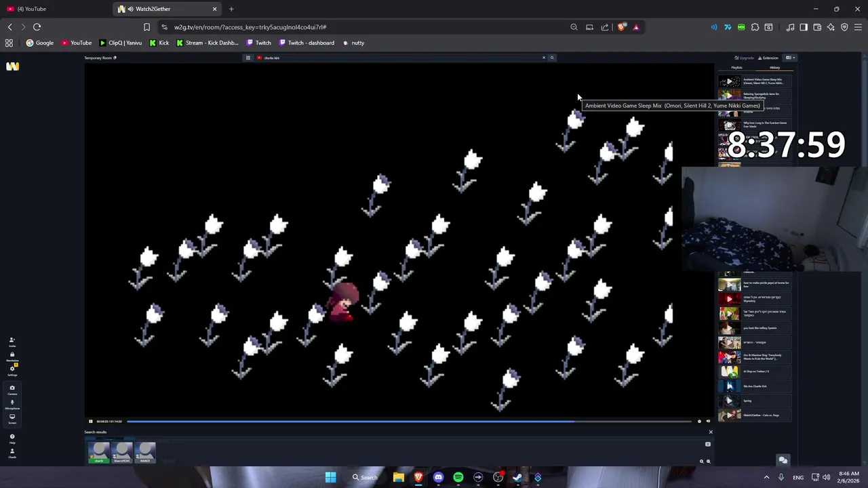
Task: Open the browser extensions puzzle icon
Action: 755,27
